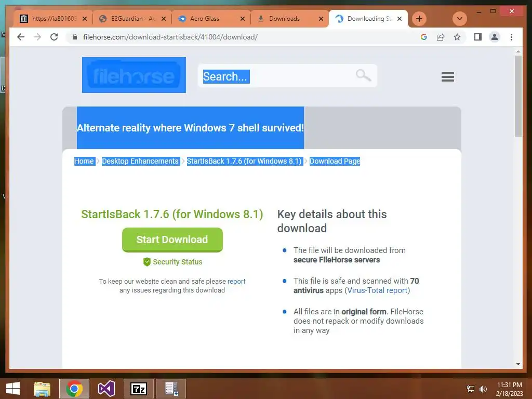Open the taskbar clock 11:31 PM
Viewport: 532px width, 399px height.
tap(509, 389)
